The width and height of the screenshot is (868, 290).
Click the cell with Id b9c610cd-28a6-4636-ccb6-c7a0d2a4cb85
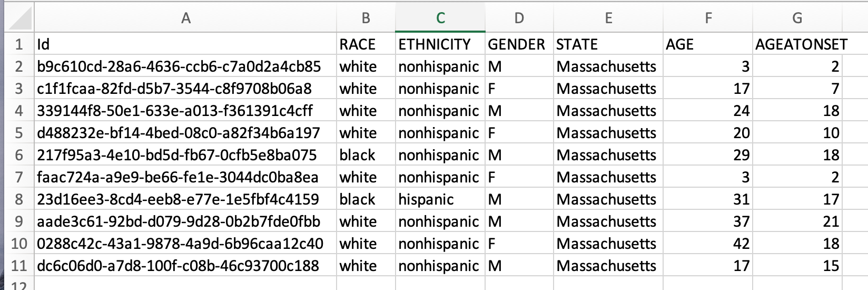185,66
